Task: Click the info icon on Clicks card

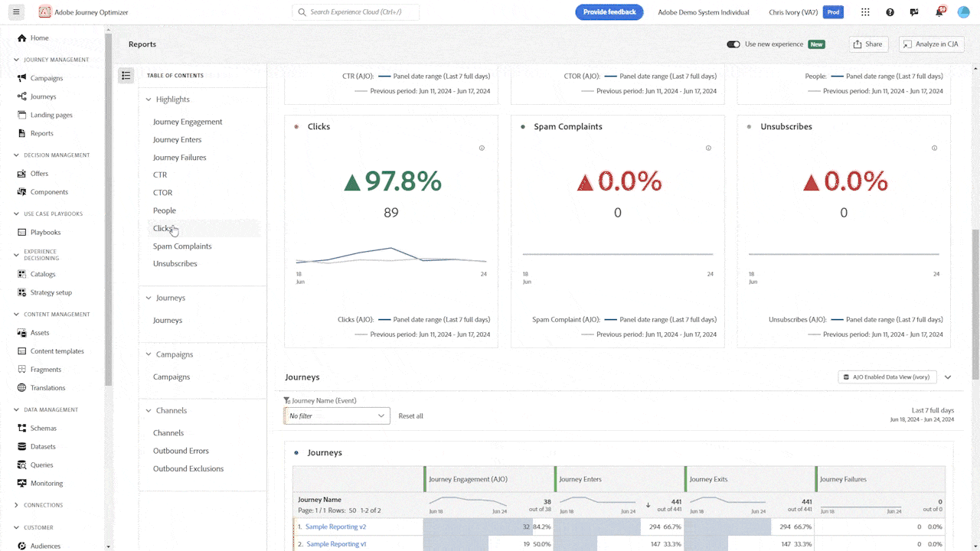Action: tap(482, 148)
